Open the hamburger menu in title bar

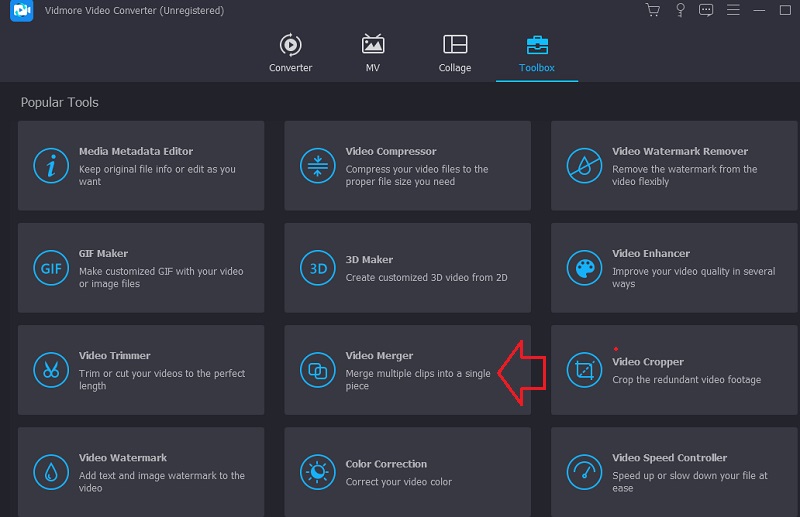click(x=733, y=11)
